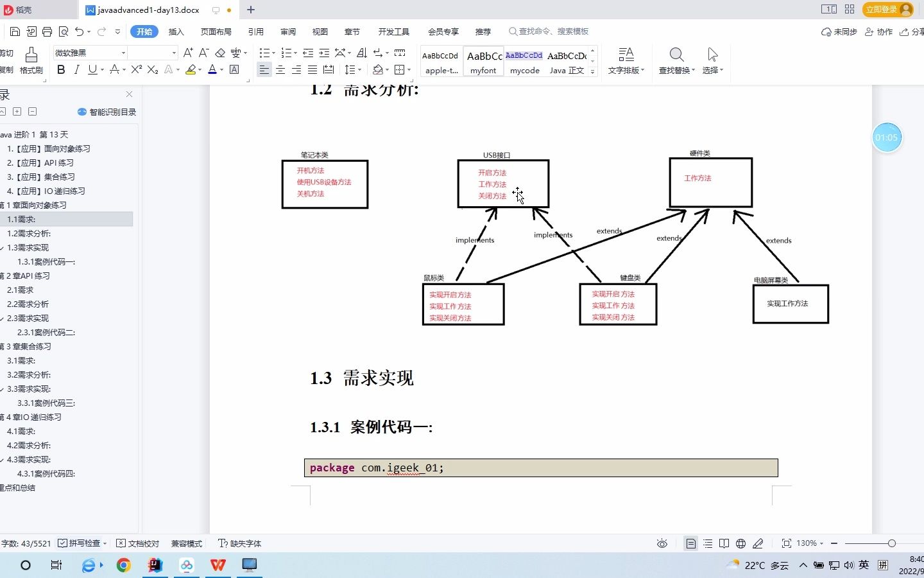Click the 协作 collaborate button

[x=879, y=31]
